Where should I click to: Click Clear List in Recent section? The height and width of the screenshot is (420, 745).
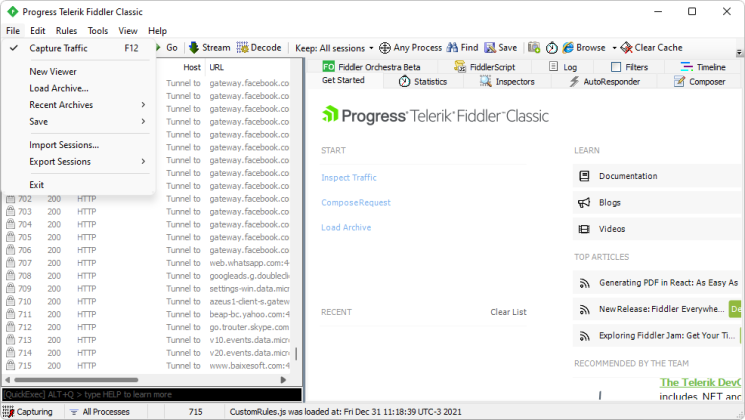pyautogui.click(x=508, y=312)
